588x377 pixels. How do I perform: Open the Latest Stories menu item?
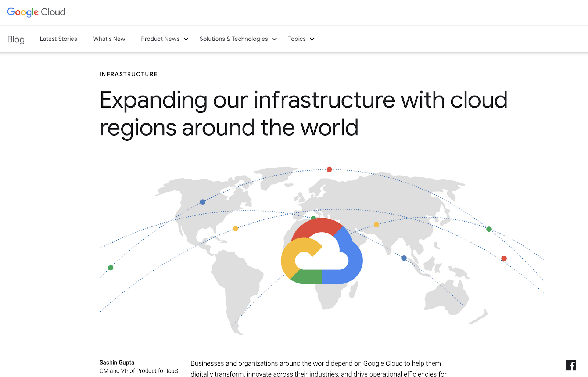click(x=58, y=39)
